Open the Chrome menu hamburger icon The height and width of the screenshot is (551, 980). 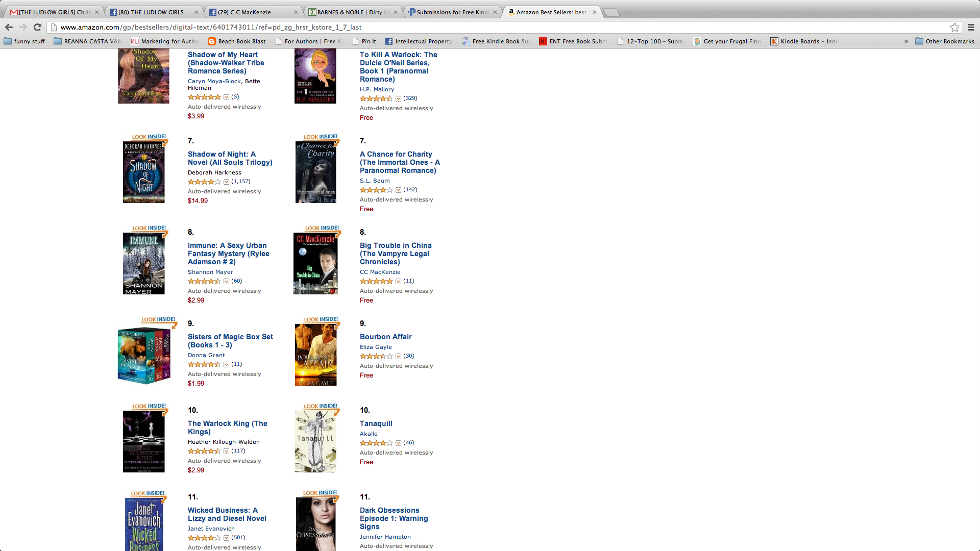pos(971,28)
